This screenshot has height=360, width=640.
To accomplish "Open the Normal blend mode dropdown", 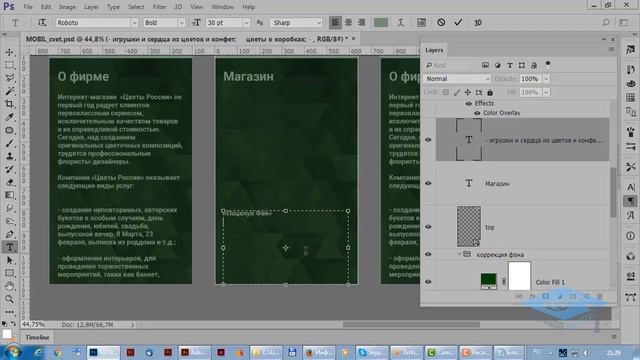I will (x=457, y=79).
